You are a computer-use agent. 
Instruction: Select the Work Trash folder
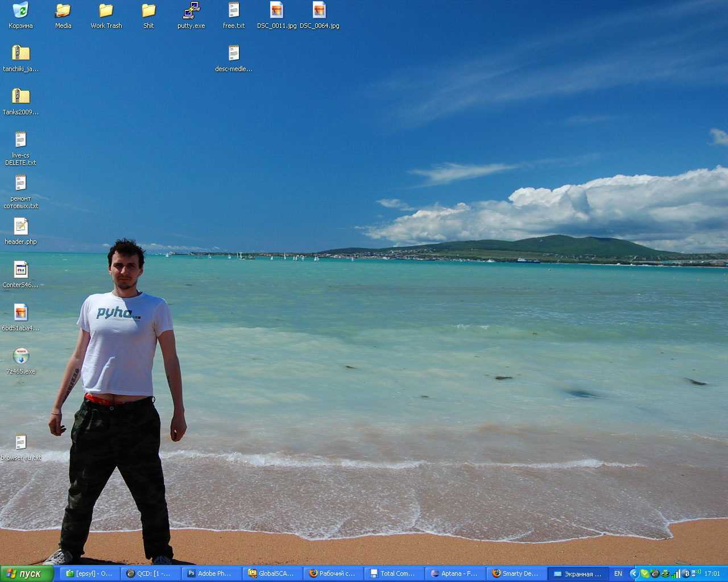tap(106, 11)
